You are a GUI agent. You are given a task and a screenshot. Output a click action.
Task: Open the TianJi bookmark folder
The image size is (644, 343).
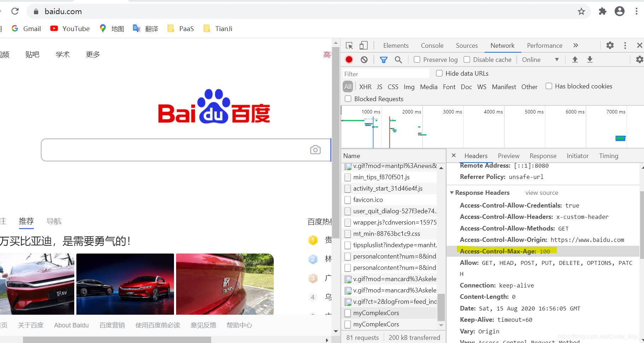pyautogui.click(x=218, y=29)
